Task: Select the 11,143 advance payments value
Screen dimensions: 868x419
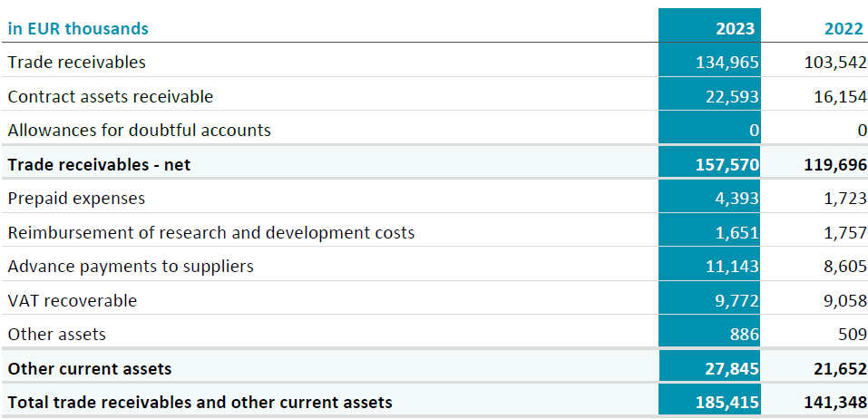Action: tap(732, 267)
